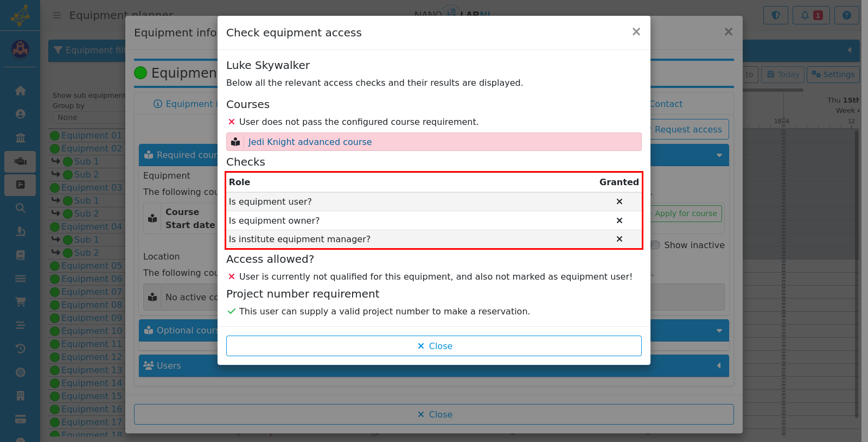868x442 pixels.
Task: Close the Check equipment access dialog with X
Action: click(x=636, y=32)
